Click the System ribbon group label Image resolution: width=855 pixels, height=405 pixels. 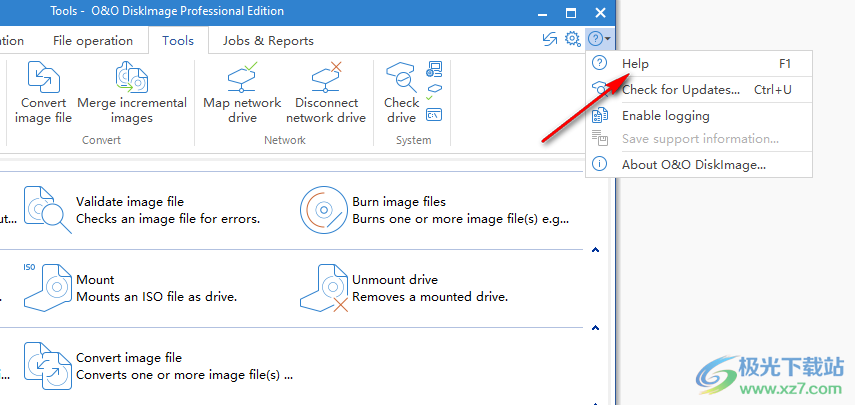pos(413,140)
